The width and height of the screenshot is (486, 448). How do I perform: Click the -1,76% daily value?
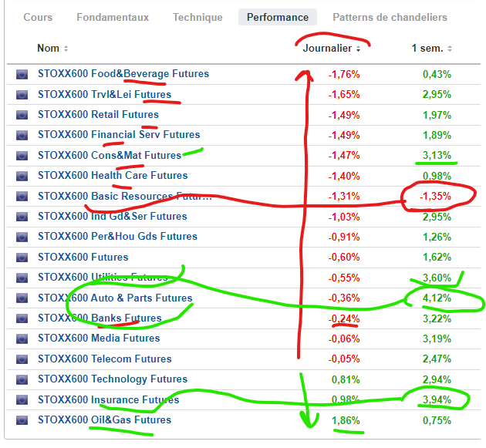344,74
